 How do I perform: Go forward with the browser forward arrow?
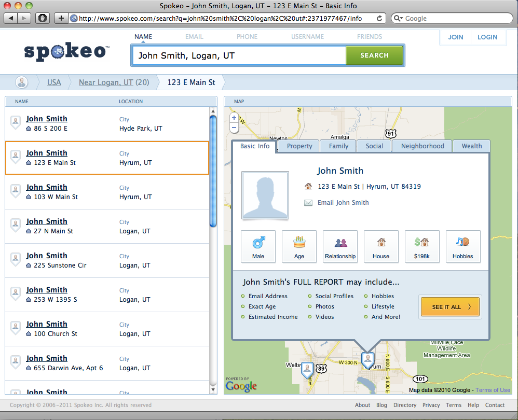[x=24, y=18]
